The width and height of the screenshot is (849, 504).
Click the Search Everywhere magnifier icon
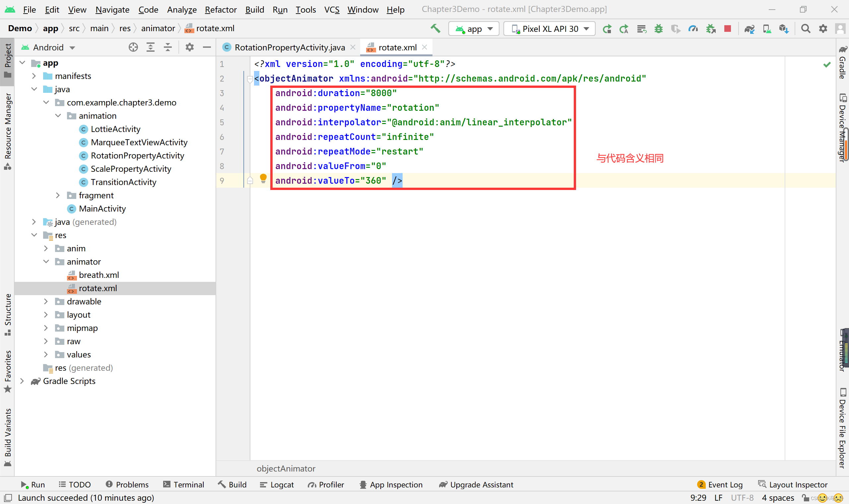[806, 29]
